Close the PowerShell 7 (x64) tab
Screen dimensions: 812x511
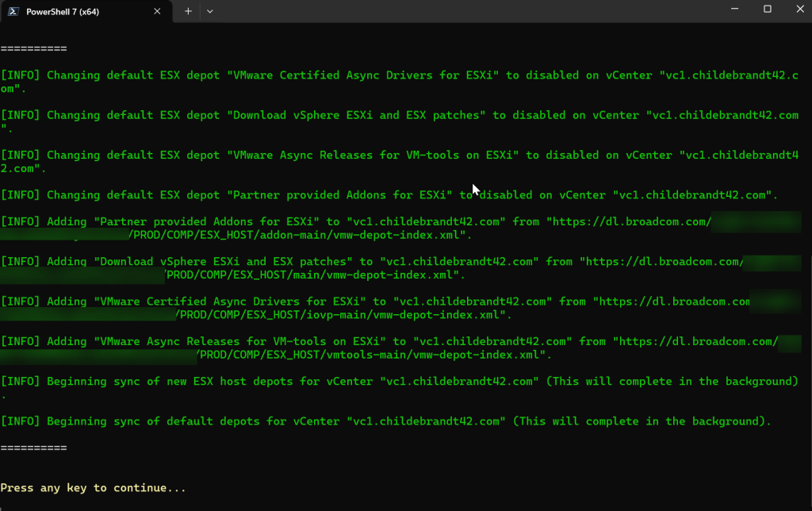(157, 11)
